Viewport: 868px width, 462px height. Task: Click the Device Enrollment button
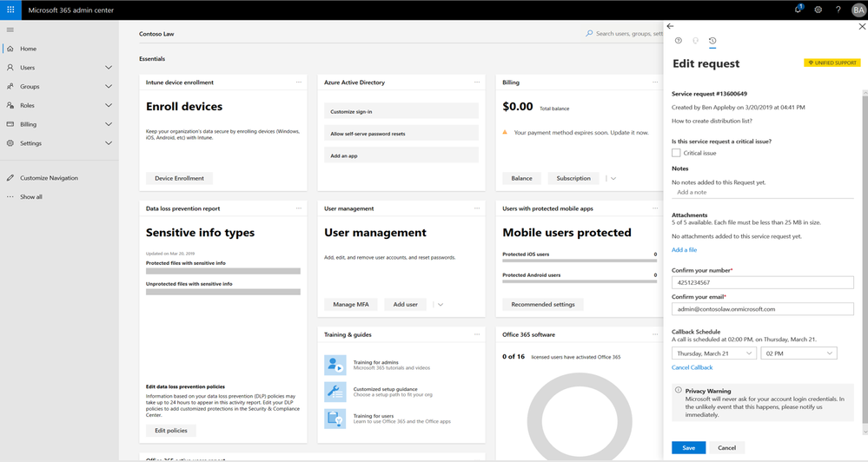pyautogui.click(x=179, y=178)
